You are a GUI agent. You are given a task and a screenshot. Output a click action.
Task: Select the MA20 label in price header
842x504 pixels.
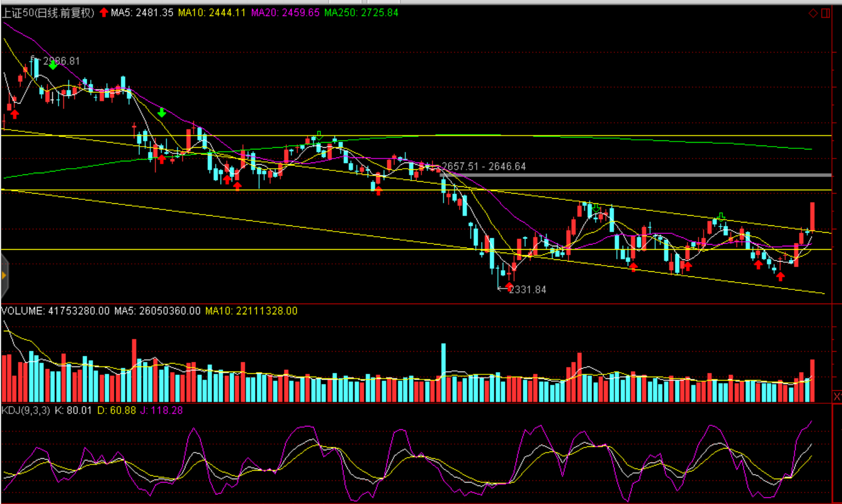[x=285, y=12]
